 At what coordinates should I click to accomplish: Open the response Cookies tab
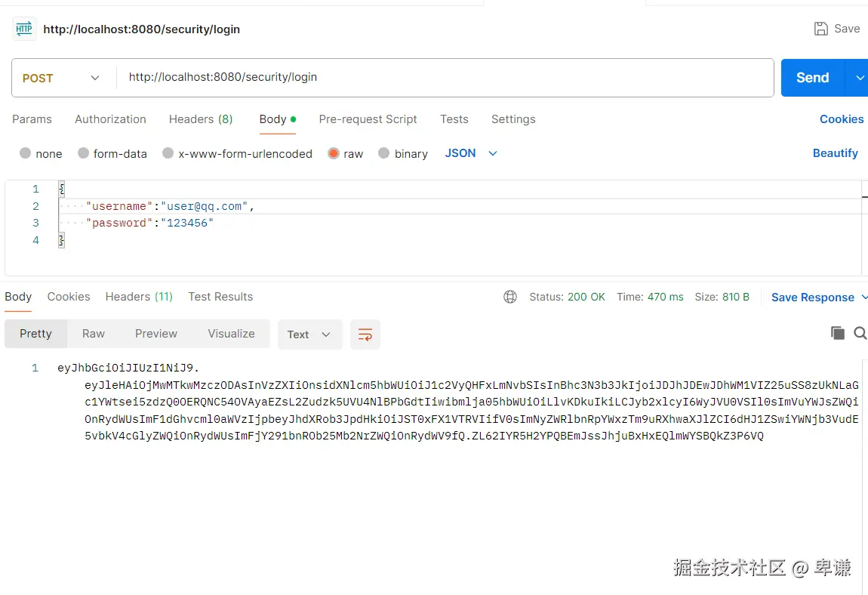pyautogui.click(x=69, y=297)
